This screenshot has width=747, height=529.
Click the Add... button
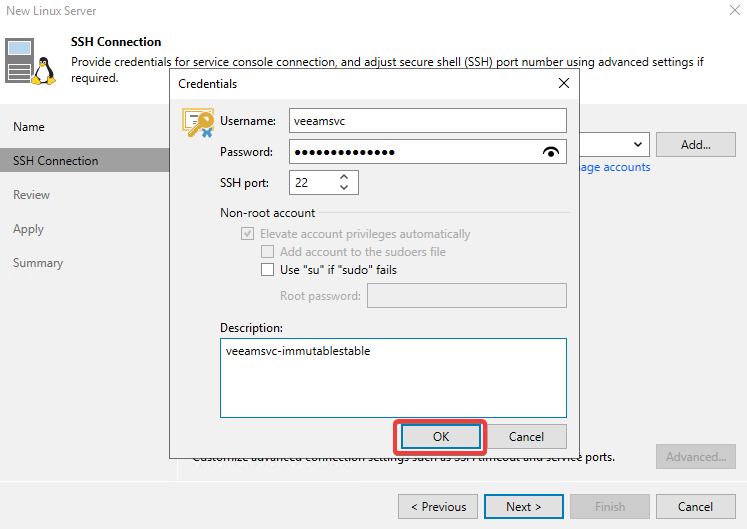696,144
